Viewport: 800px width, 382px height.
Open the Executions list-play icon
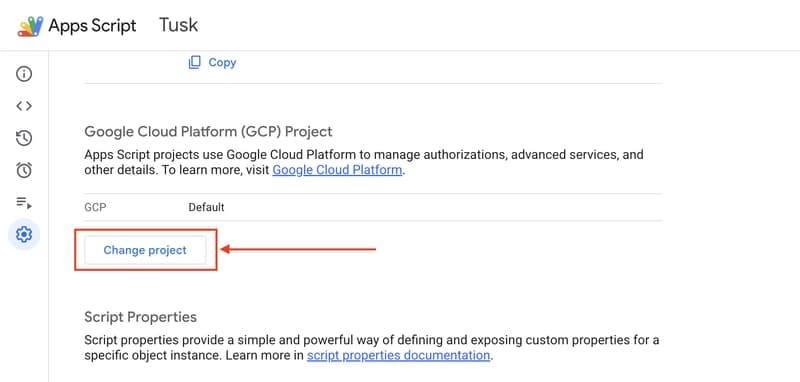[23, 202]
